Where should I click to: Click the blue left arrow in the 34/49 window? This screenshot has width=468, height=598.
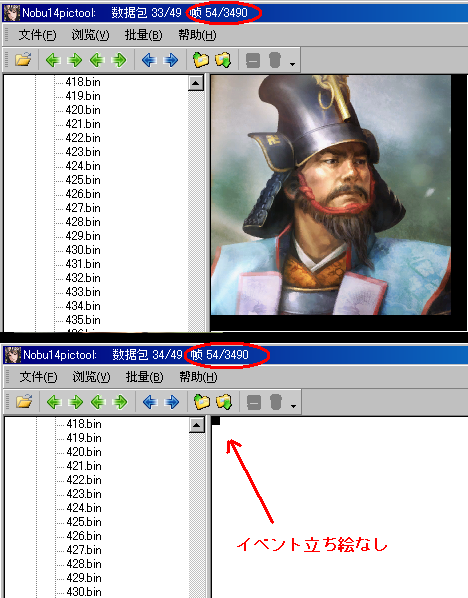coord(150,402)
